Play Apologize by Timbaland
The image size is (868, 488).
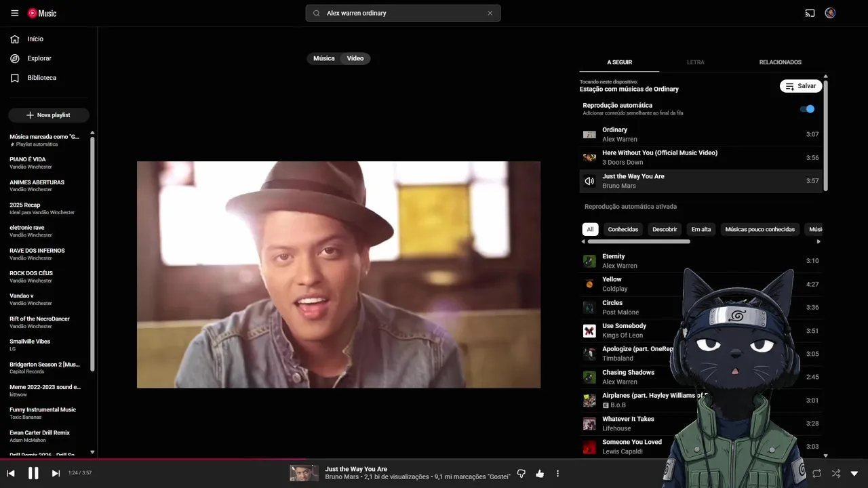[701, 354]
